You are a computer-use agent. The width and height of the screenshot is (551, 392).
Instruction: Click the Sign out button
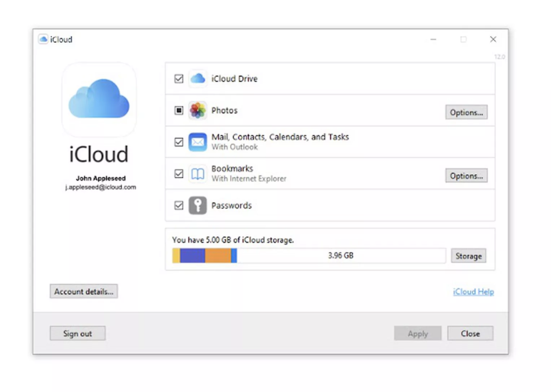pyautogui.click(x=78, y=333)
